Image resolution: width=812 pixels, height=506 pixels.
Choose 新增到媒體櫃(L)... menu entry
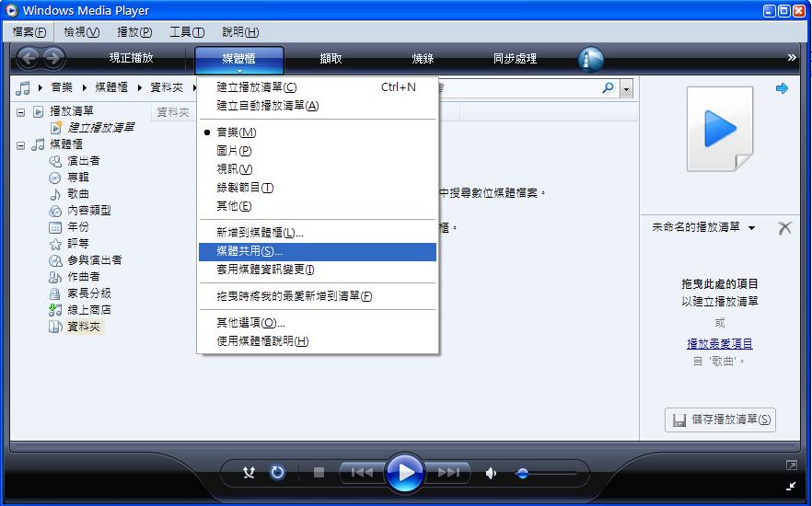point(318,233)
